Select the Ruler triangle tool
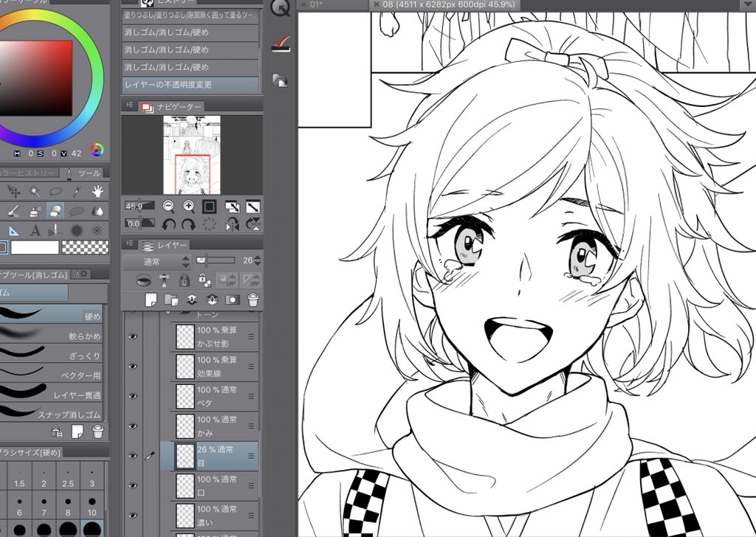This screenshot has width=756, height=537. [x=13, y=231]
